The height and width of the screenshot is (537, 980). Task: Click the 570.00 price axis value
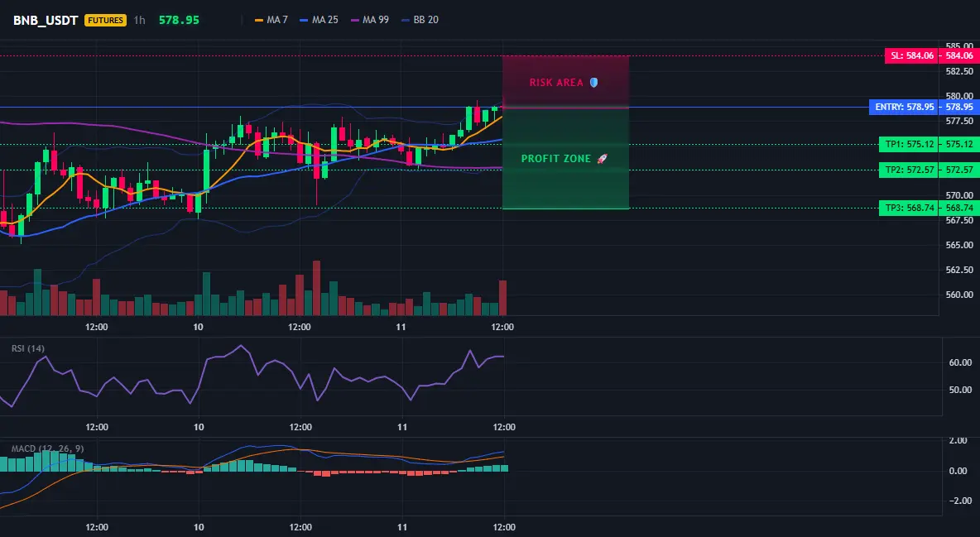(x=959, y=195)
